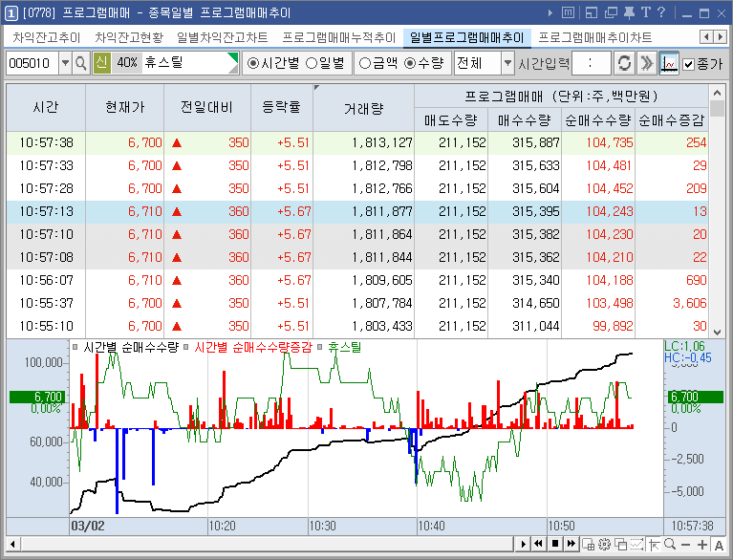Click the chart magnifier zoom icon

pyautogui.click(x=670, y=544)
